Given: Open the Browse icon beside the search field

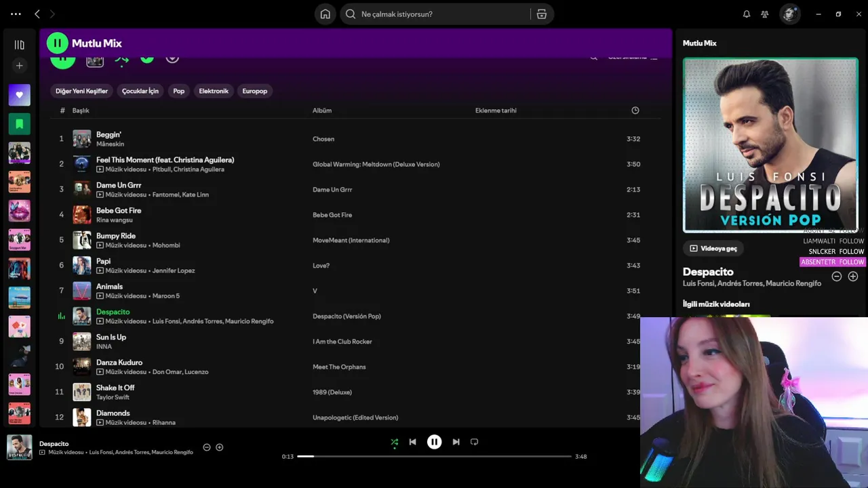Looking at the screenshot, I should coord(542,14).
